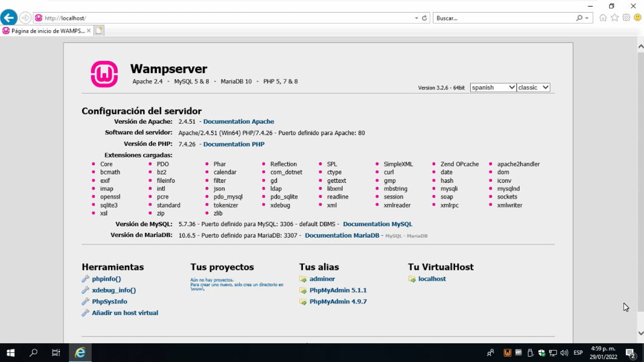The image size is (644, 362).
Task: Click the openssl extension text
Action: point(110,197)
